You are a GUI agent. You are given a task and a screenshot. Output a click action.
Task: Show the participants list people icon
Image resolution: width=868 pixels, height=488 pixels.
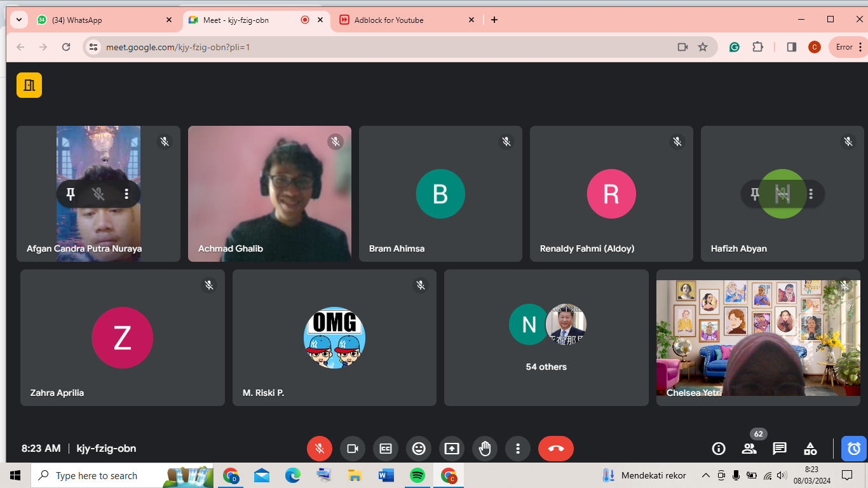point(749,449)
